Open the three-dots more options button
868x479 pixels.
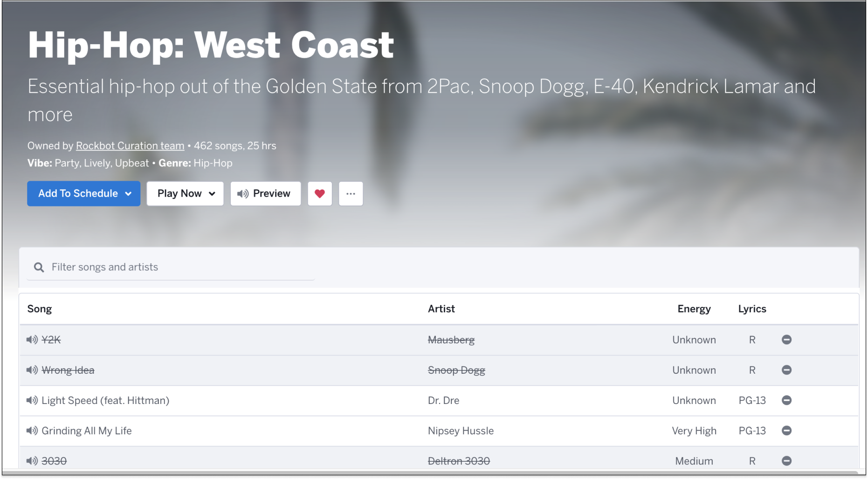(351, 193)
